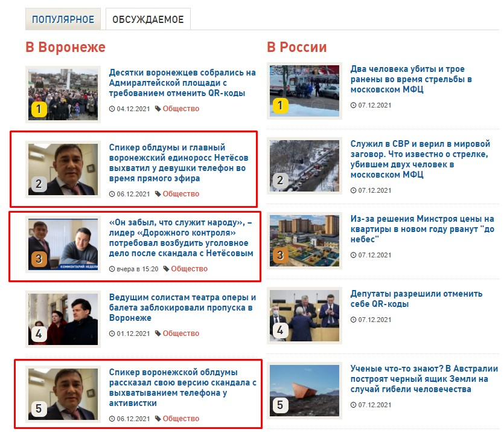Open article on Минстрой apartment price decision
The image size is (504, 432).
point(423,229)
